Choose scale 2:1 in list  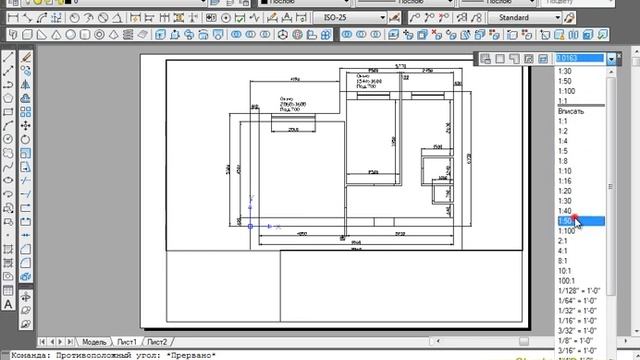pos(563,241)
